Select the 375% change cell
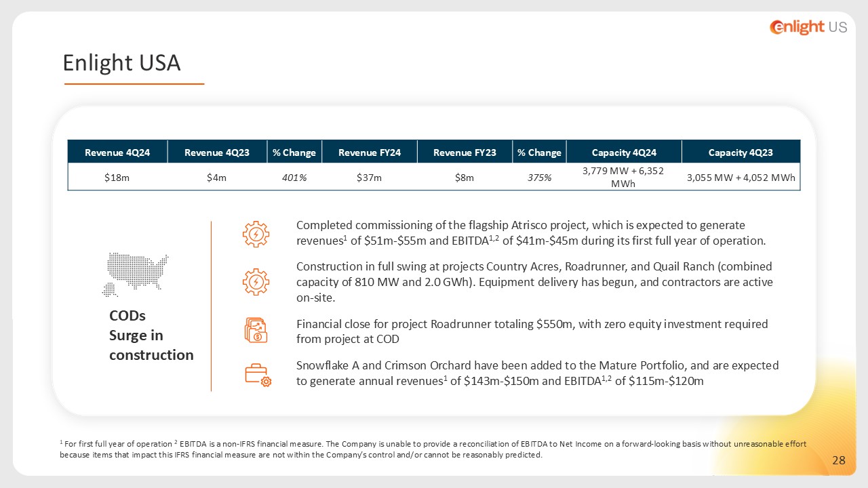This screenshot has height=488, width=868. [x=539, y=178]
